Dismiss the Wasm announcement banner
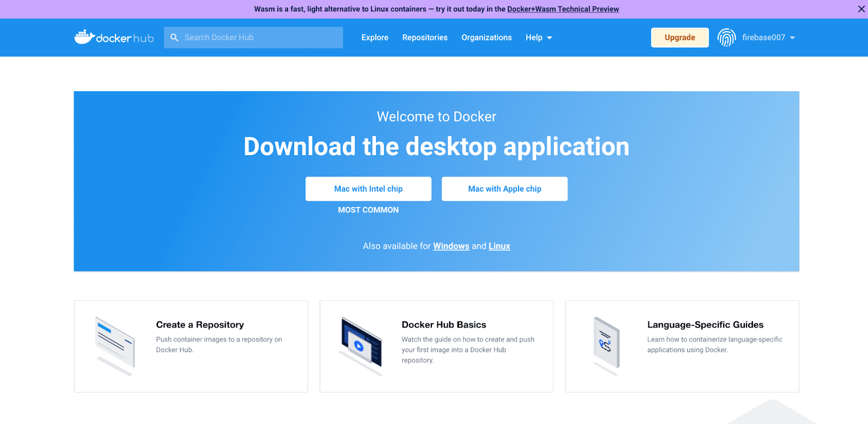 [x=861, y=9]
